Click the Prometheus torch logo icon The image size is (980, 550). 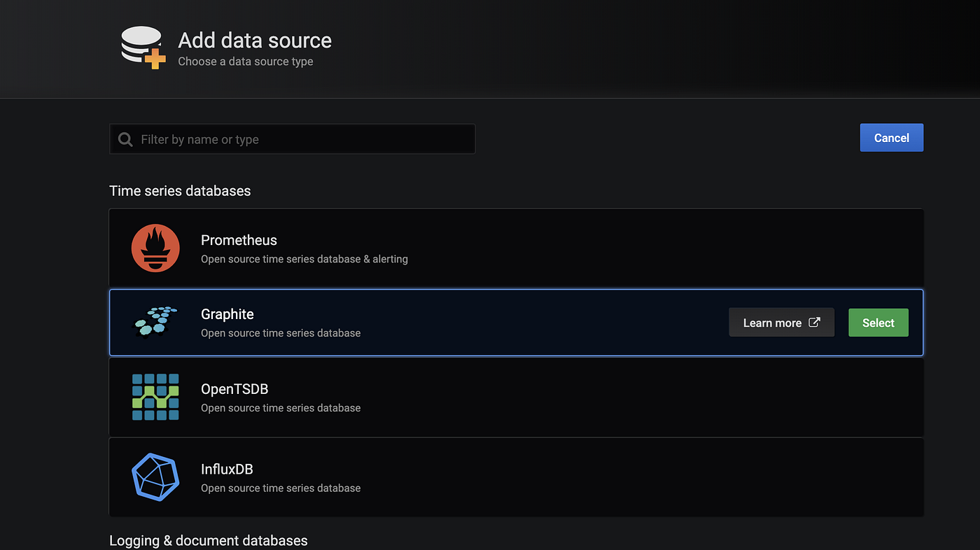[155, 248]
